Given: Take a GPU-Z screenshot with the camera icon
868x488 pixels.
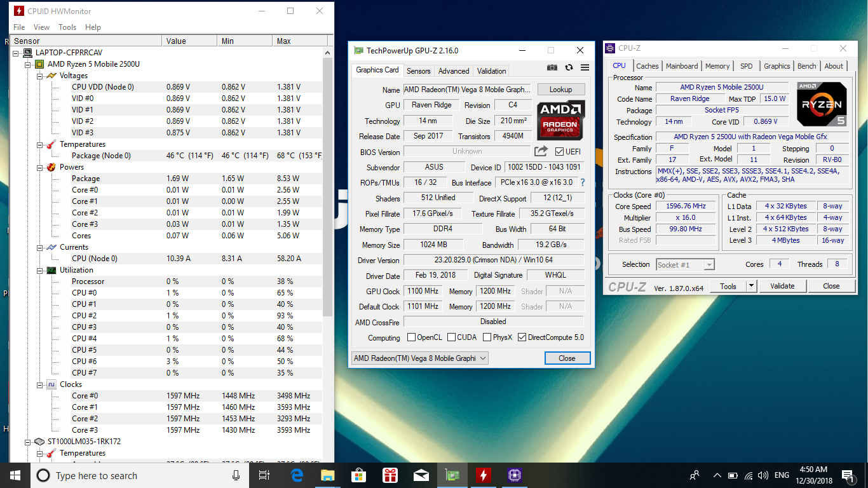Looking at the screenshot, I should coord(552,67).
